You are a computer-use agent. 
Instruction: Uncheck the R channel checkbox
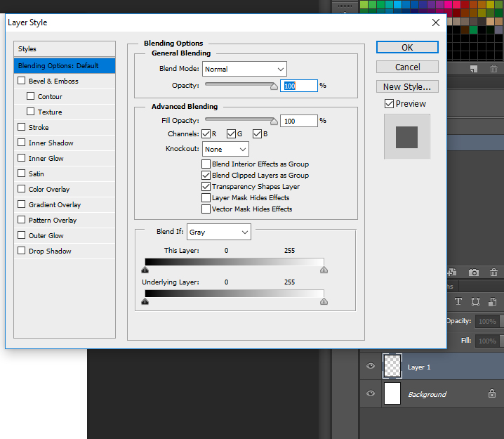pyautogui.click(x=206, y=133)
